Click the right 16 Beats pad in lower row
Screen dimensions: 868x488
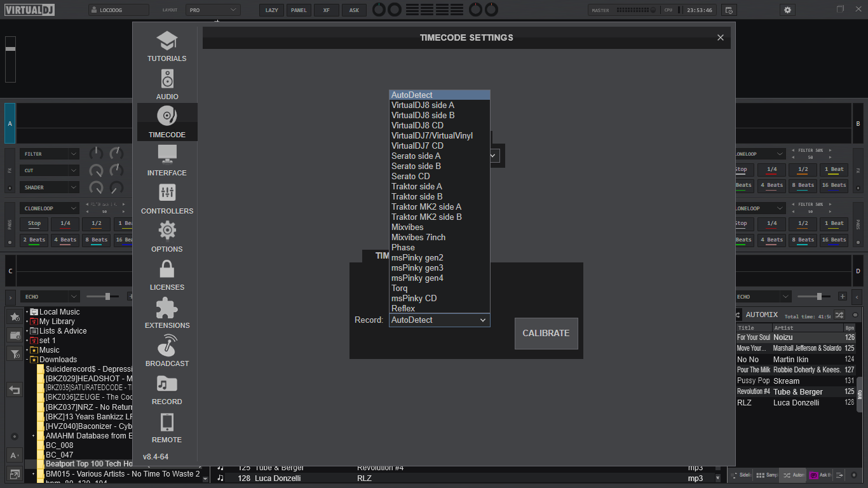pyautogui.click(x=834, y=240)
